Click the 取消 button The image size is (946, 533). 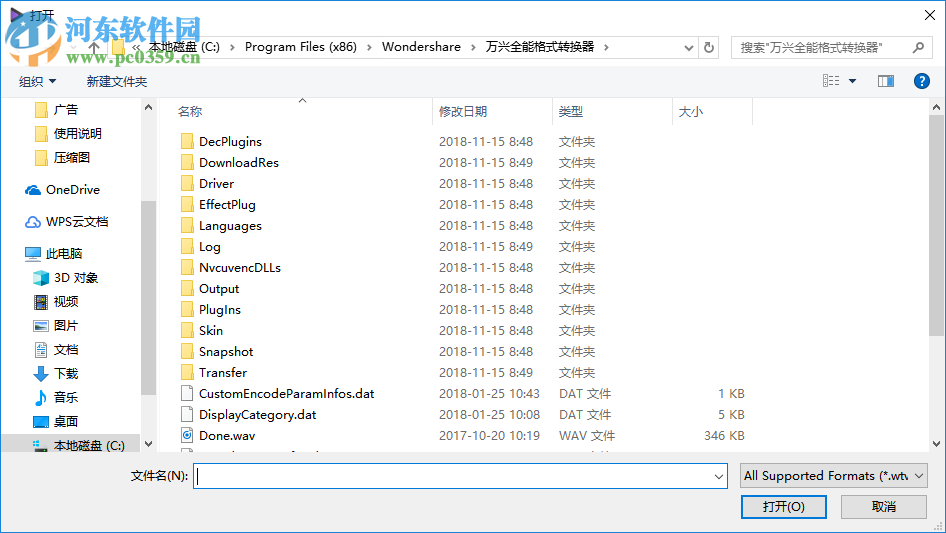tap(884, 506)
